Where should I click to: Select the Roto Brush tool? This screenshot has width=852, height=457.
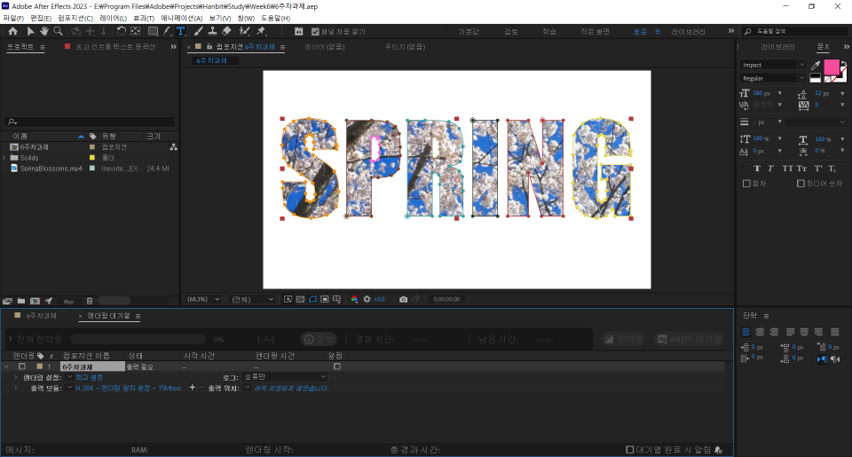(244, 32)
